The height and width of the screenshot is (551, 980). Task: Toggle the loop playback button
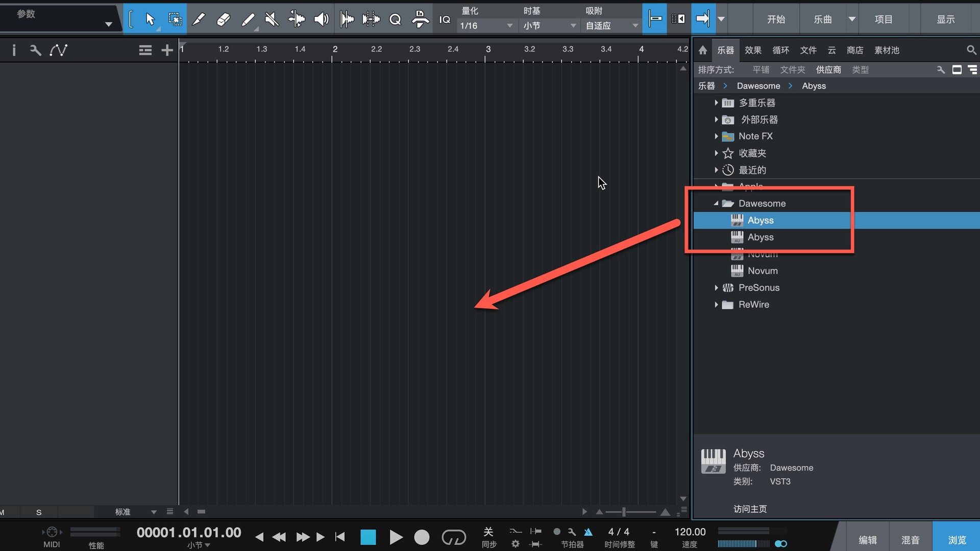click(x=453, y=537)
